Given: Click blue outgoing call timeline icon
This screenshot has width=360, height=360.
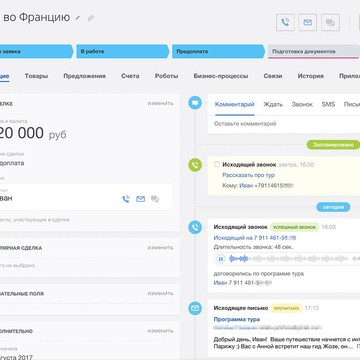Looking at the screenshot, I should pos(195,227).
